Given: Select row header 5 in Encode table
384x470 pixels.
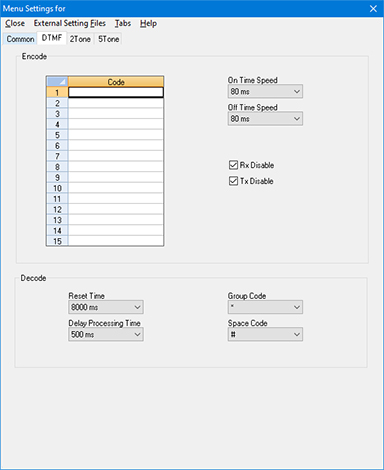Looking at the screenshot, I should [x=57, y=135].
